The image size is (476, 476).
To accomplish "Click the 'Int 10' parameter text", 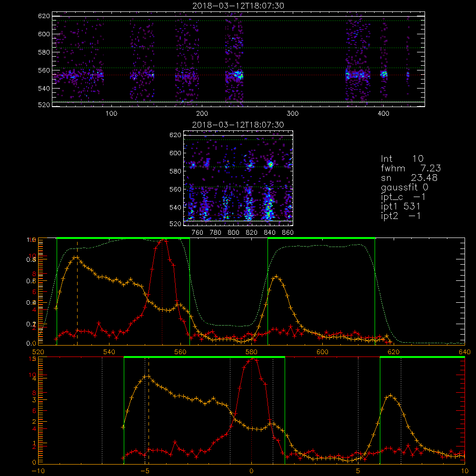I will (x=402, y=159).
